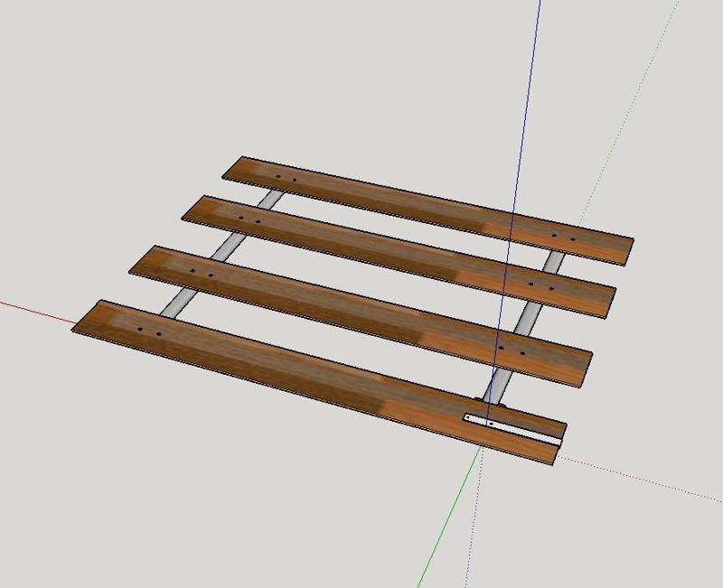The width and height of the screenshot is (723, 588).
Task: Select the second wooden slat from the back
Action: [399, 257]
